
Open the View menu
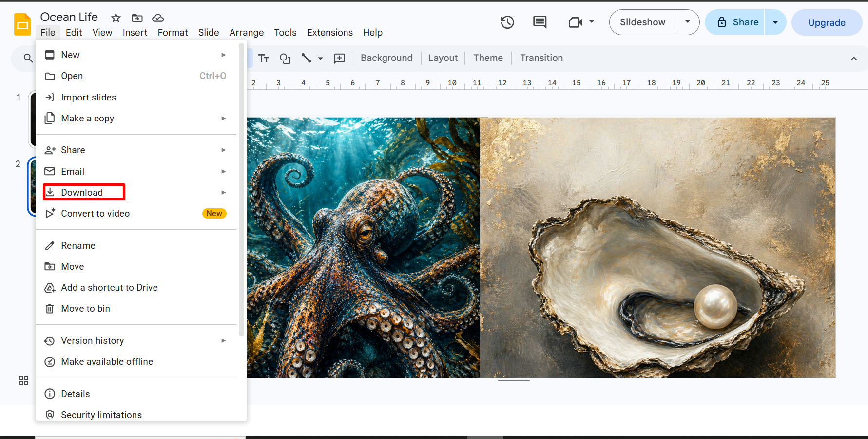coord(102,32)
